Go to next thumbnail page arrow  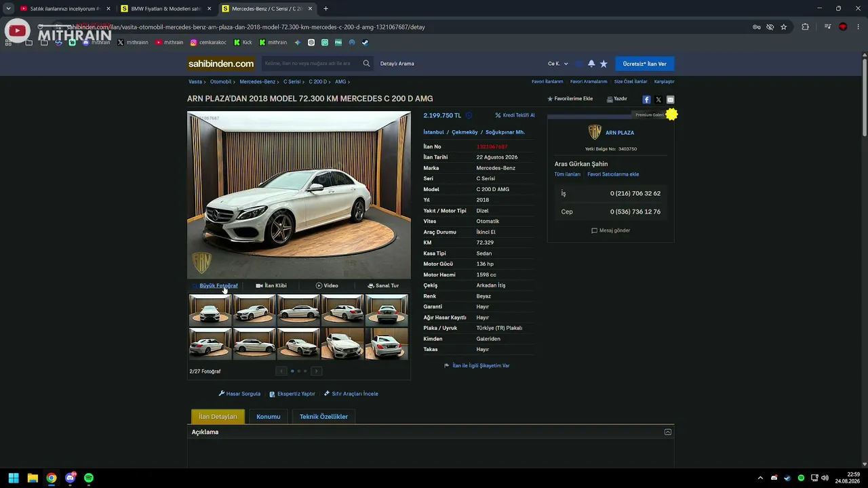point(316,371)
